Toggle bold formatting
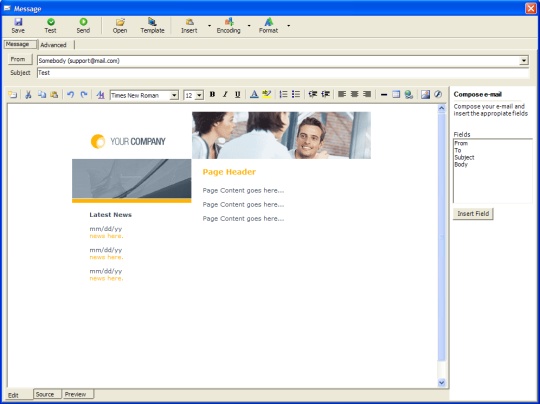This screenshot has height=404, width=540. point(212,94)
